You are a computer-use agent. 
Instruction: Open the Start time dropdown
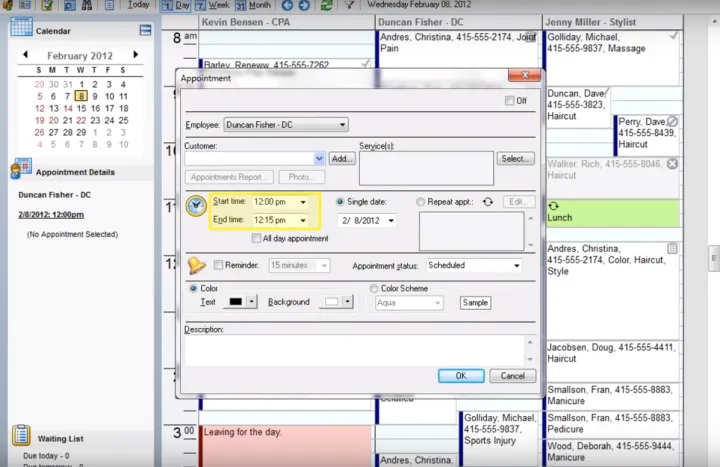coord(303,202)
